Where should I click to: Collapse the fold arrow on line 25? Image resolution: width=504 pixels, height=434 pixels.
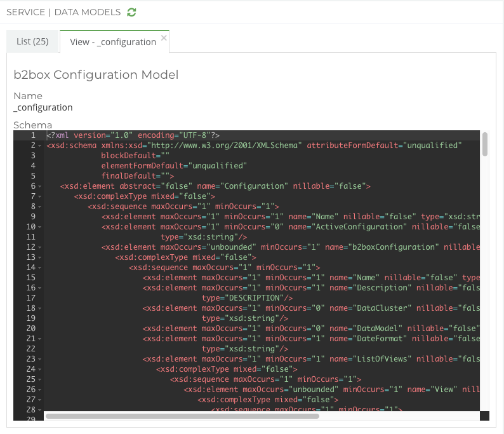pyautogui.click(x=40, y=379)
